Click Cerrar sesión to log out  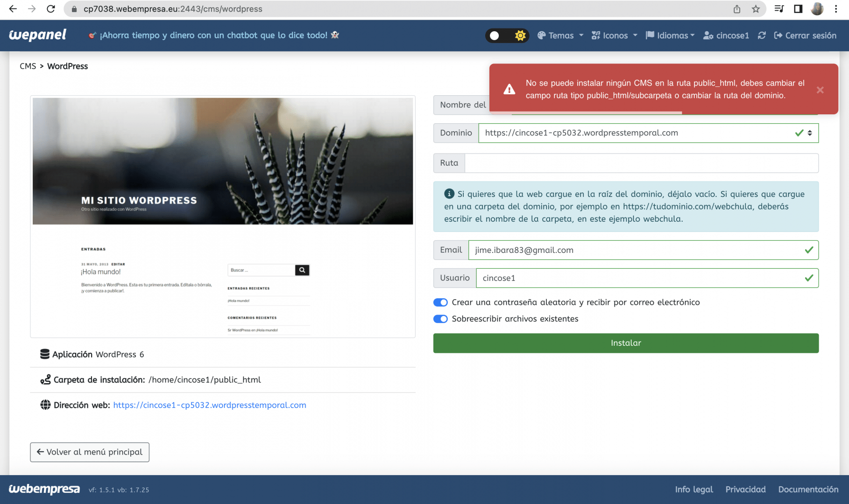[805, 35]
